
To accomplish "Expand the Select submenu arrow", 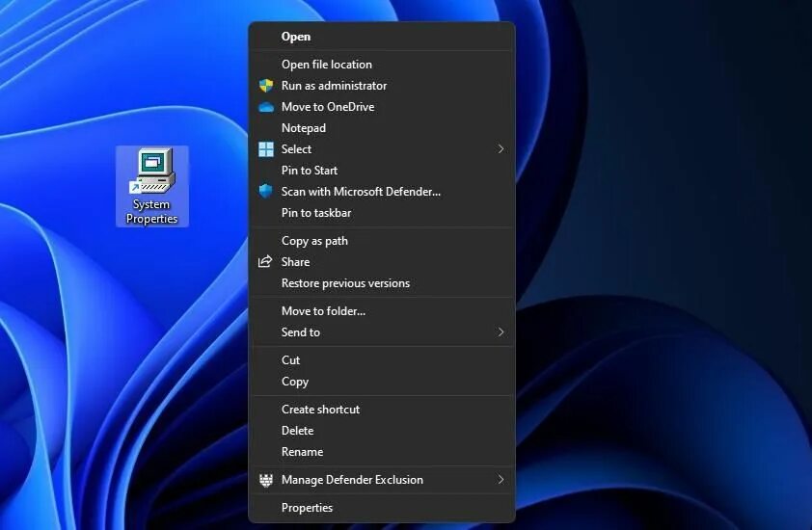I will [x=501, y=149].
